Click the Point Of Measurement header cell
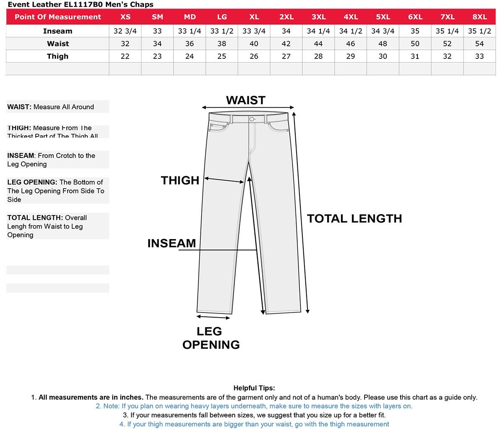The height and width of the screenshot is (429, 504). pos(58,17)
